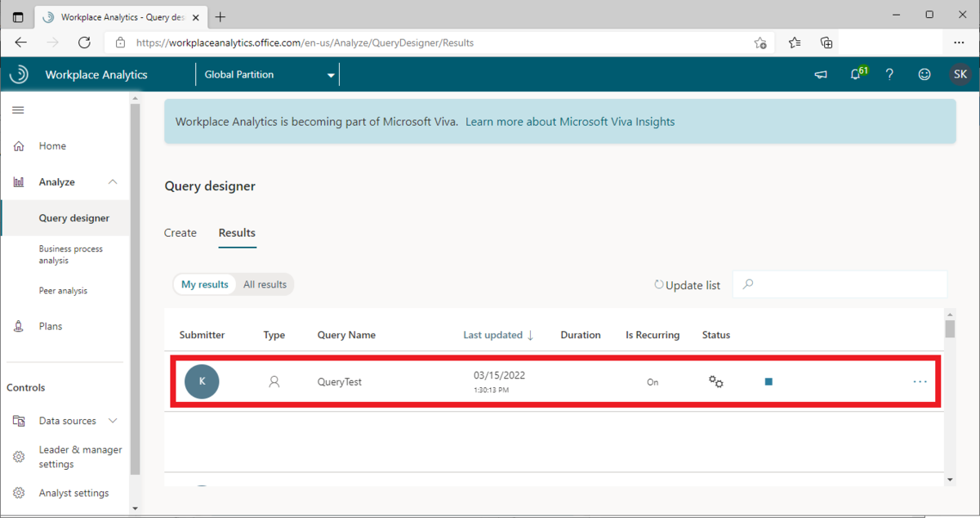The image size is (980, 518).
Task: Click the Update list button
Action: click(688, 285)
